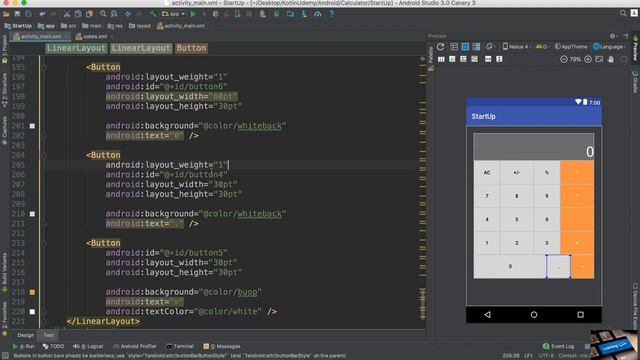Click the Copy icon in toolbar

pos(78,14)
